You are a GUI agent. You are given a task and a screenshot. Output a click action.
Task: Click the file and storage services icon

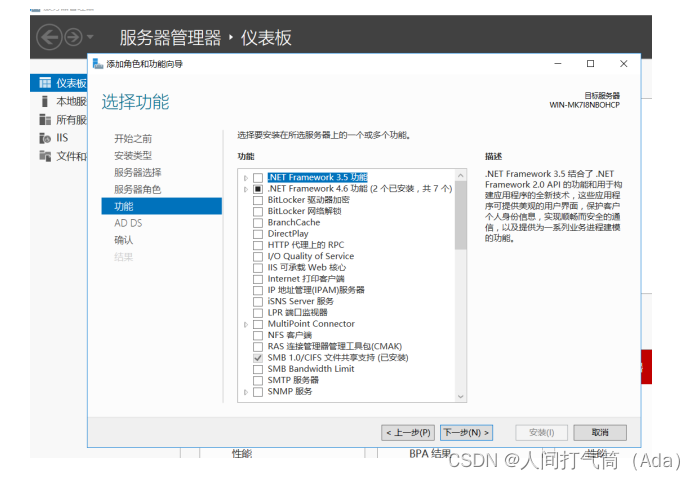44,156
